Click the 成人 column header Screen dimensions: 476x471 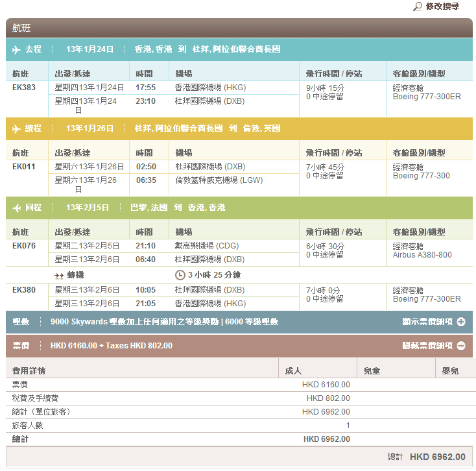pos(293,370)
